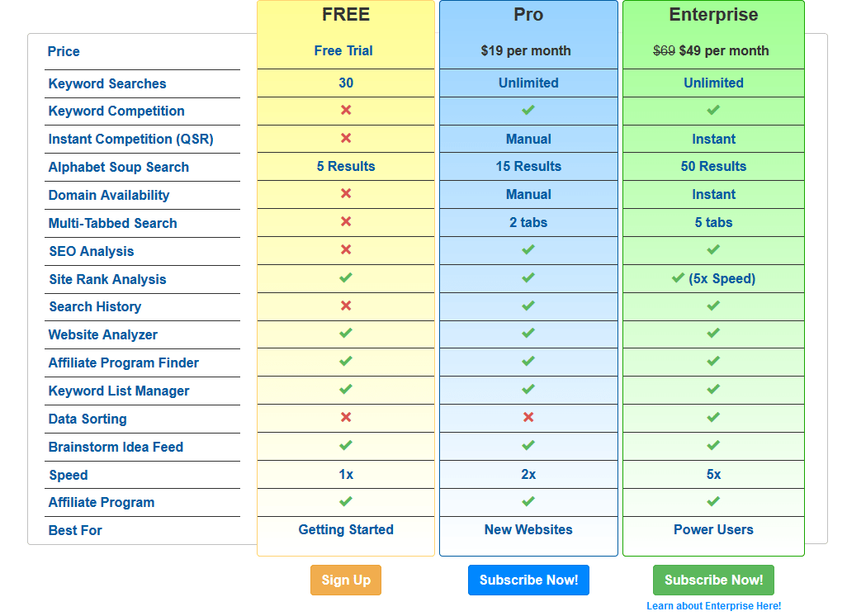847x616 pixels.
Task: Click green check for SEO Analysis in Enterprise column
Action: (713, 249)
